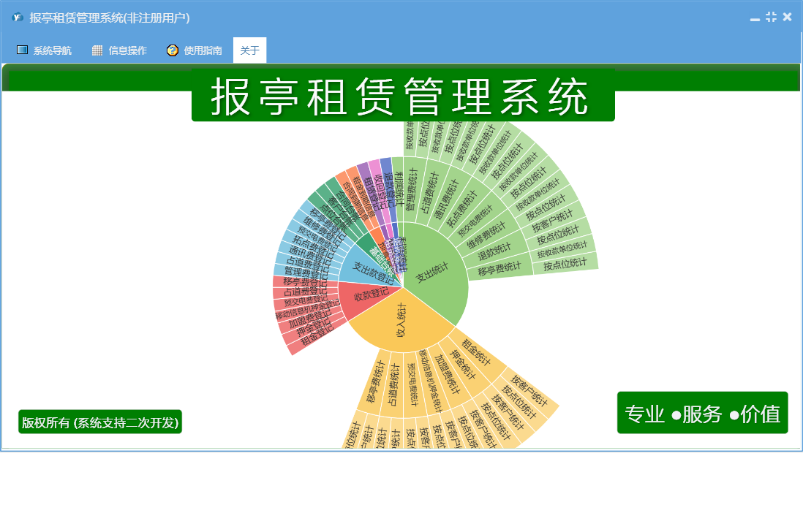This screenshot has height=532, width=803.
Task: Click the 拓点费统计 green segment
Action: click(x=461, y=208)
